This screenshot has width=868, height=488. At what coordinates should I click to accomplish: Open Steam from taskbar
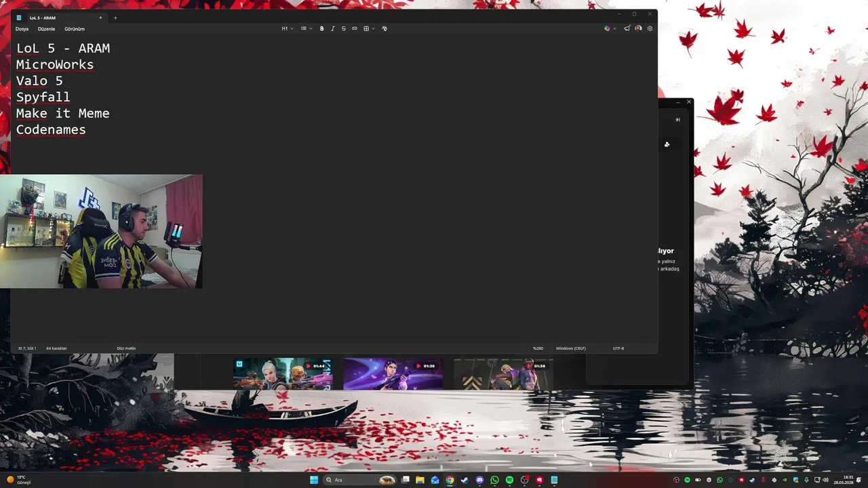pos(465,480)
